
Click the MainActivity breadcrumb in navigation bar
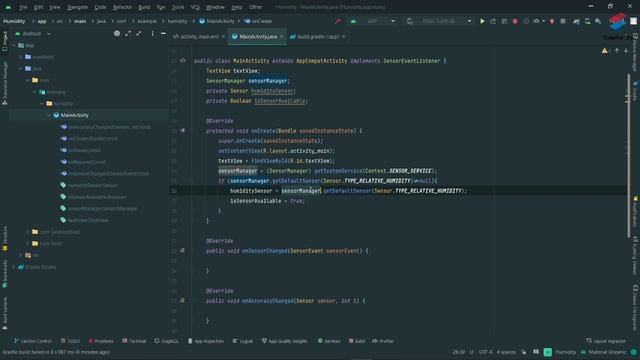click(x=217, y=21)
